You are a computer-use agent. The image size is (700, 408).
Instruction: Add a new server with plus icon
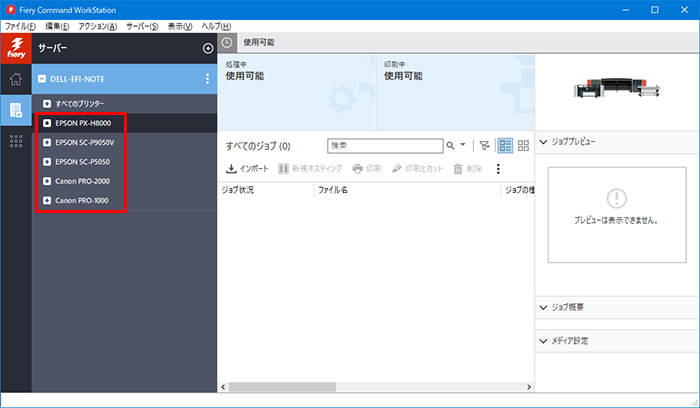[208, 48]
